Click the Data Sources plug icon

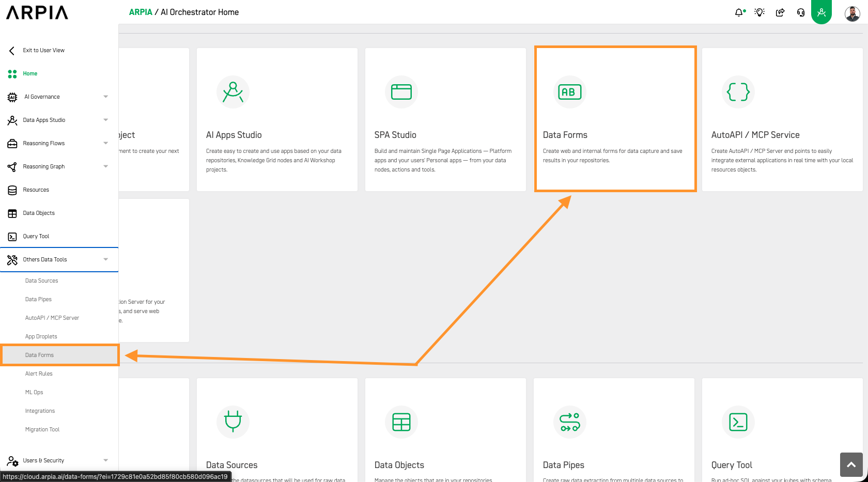(x=233, y=422)
